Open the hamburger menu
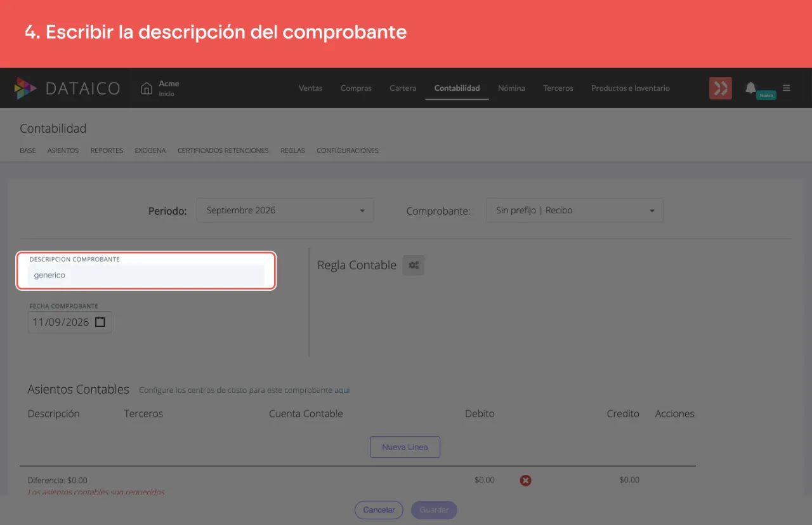The image size is (812, 525). [787, 88]
